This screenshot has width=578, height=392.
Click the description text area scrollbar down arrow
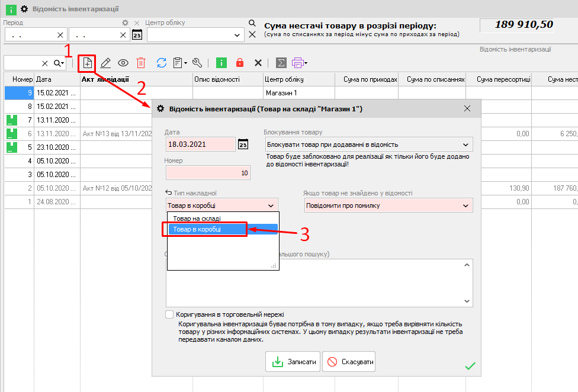(x=467, y=301)
